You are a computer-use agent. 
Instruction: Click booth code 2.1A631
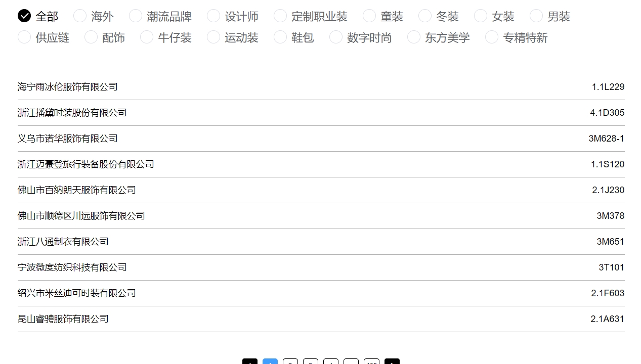click(608, 319)
